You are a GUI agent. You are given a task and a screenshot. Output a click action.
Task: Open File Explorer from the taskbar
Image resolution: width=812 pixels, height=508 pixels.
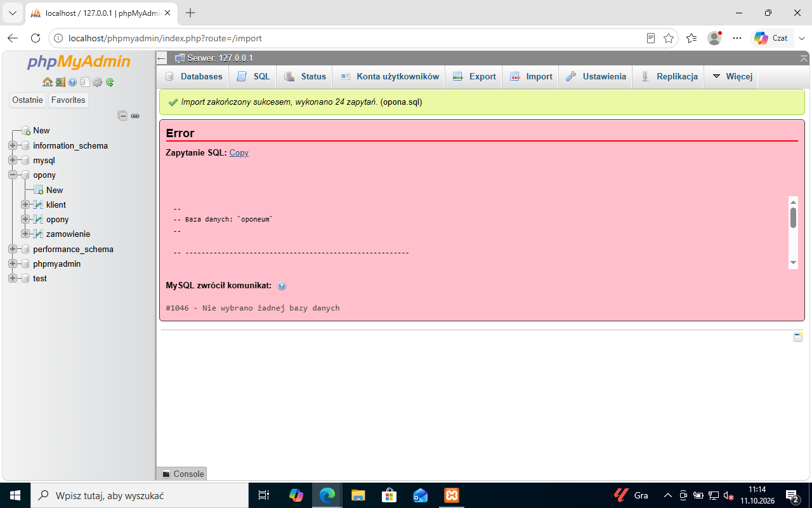(358, 495)
